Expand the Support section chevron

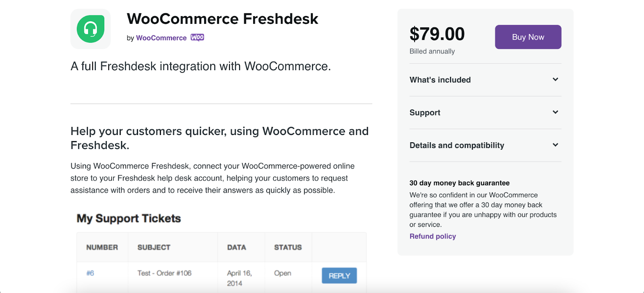(555, 112)
